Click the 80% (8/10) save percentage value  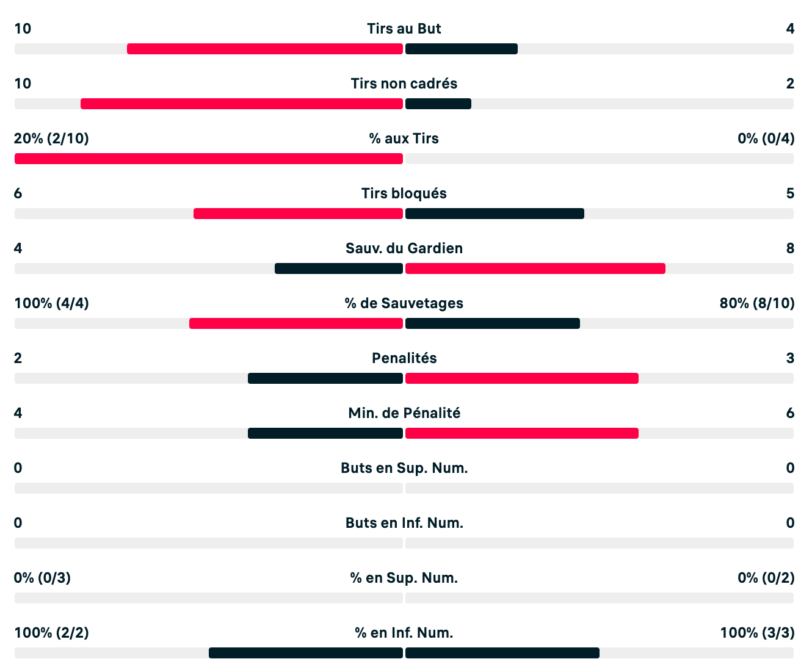(x=757, y=303)
